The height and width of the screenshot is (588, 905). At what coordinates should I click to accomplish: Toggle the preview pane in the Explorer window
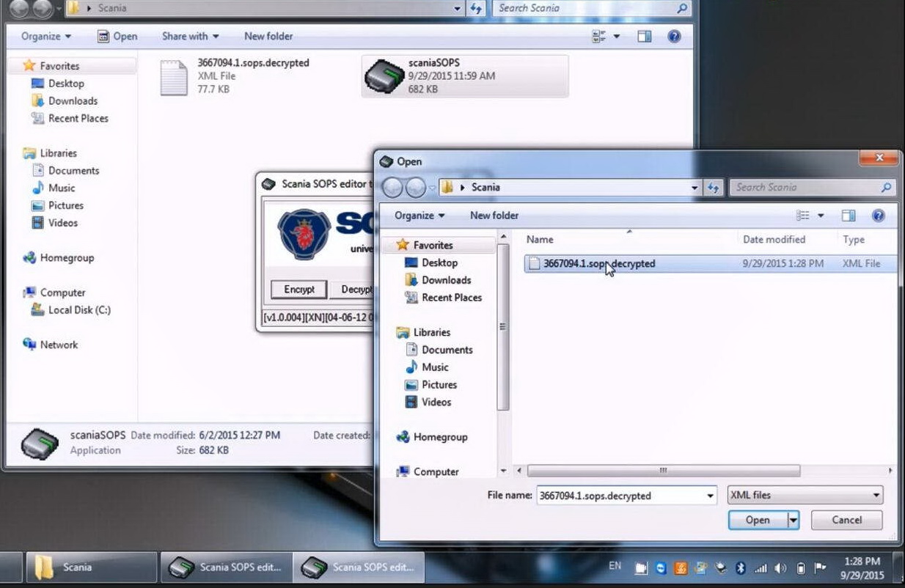(x=645, y=36)
